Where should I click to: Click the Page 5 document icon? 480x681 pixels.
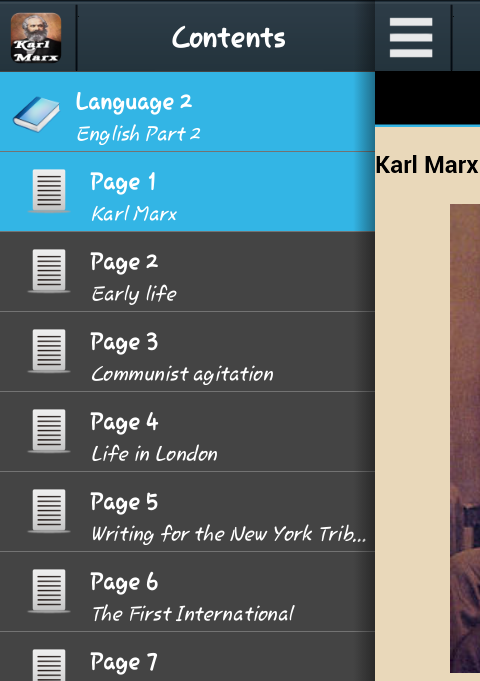click(x=49, y=510)
